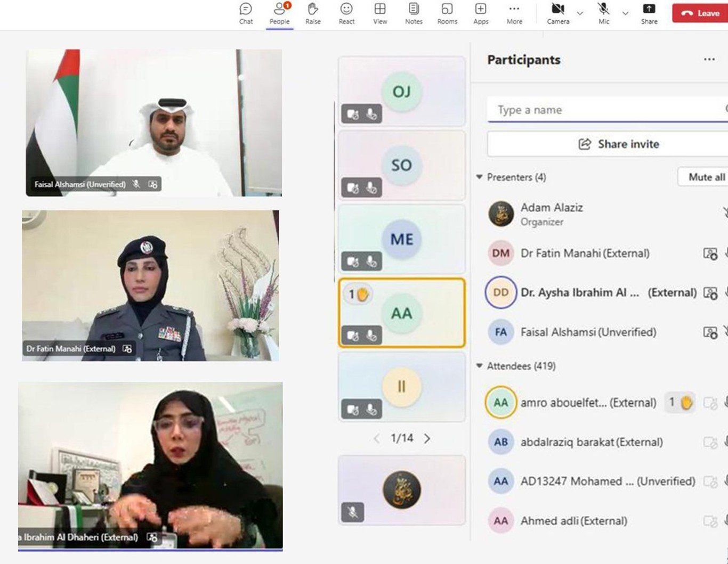Open the View layout options
The height and width of the screenshot is (564, 728).
[x=380, y=14]
